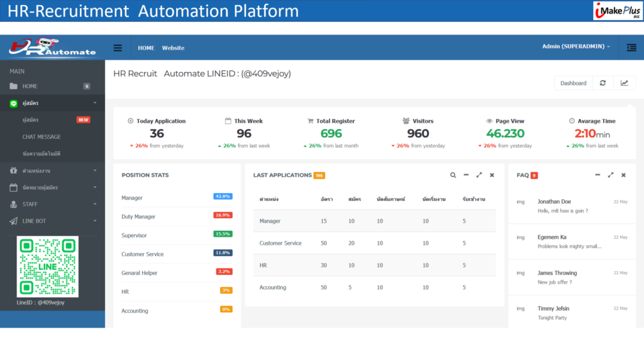644x346 pixels.
Task: Expand the STAFF sidebar arrow
Action: pos(95,204)
